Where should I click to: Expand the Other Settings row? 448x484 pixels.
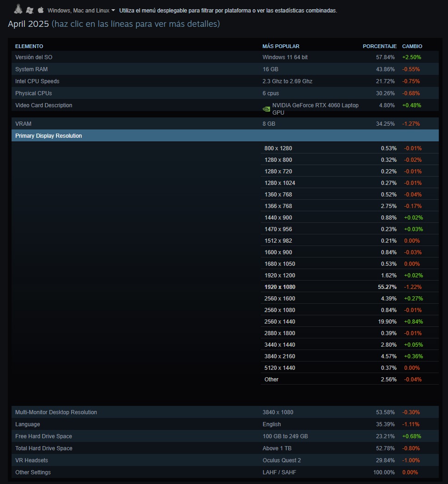33,472
